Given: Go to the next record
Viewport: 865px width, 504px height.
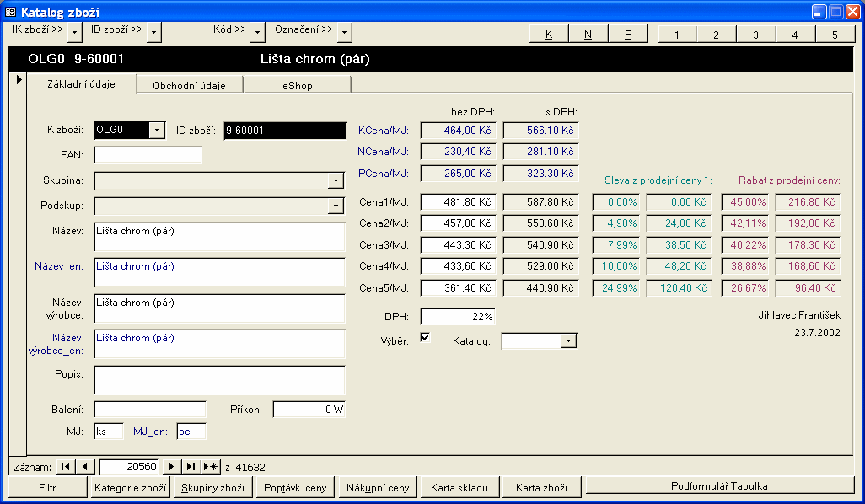Looking at the screenshot, I should pos(172,467).
